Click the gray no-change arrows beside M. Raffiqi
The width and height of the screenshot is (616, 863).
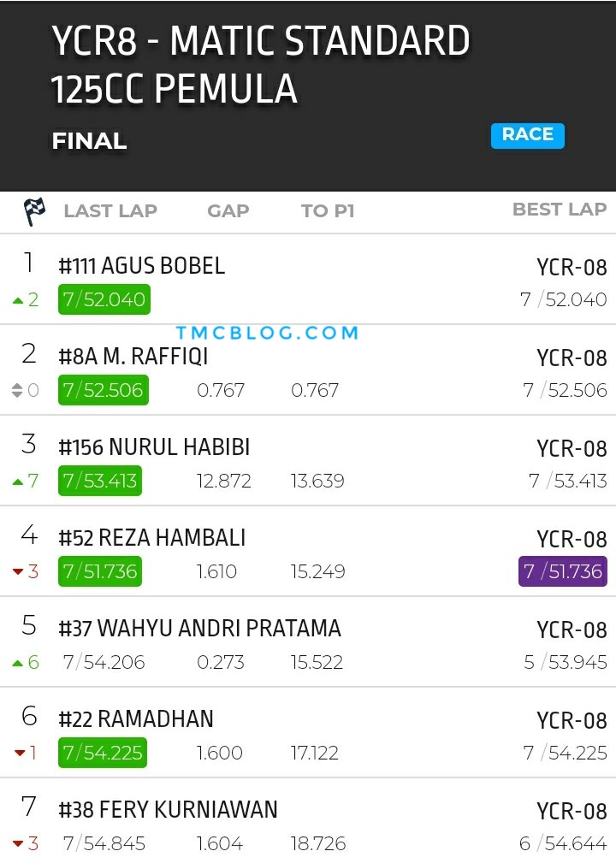(17, 390)
